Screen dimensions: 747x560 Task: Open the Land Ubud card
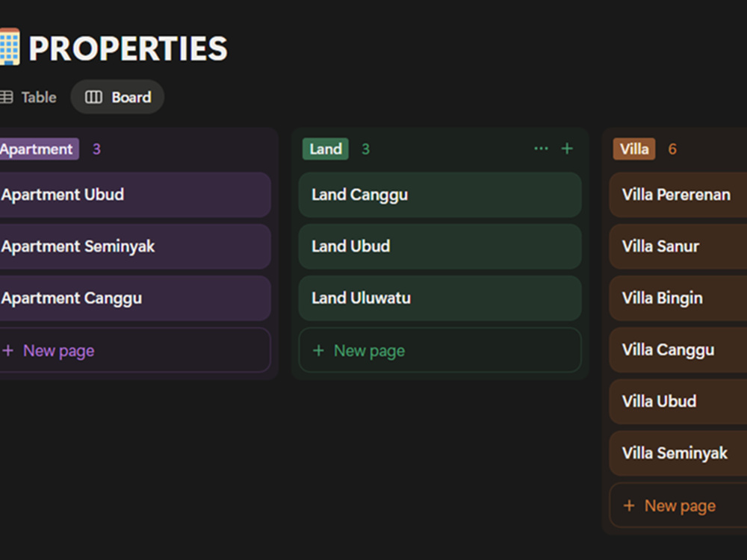(x=440, y=246)
